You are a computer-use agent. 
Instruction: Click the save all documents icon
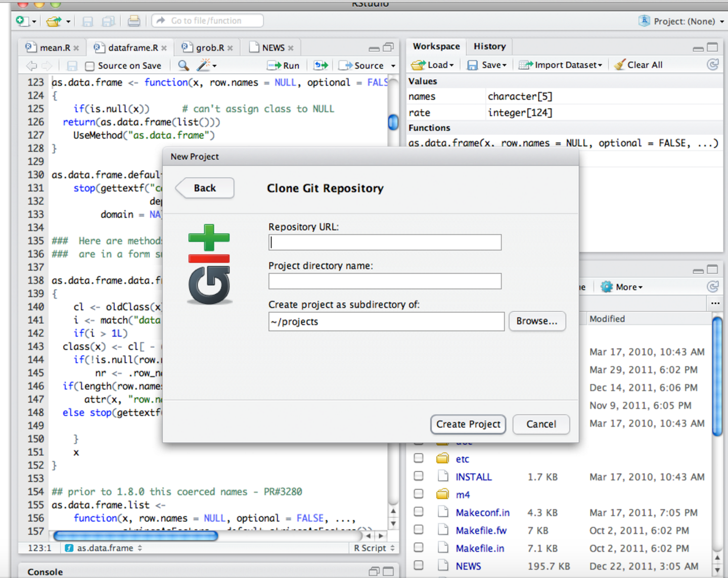click(x=108, y=21)
